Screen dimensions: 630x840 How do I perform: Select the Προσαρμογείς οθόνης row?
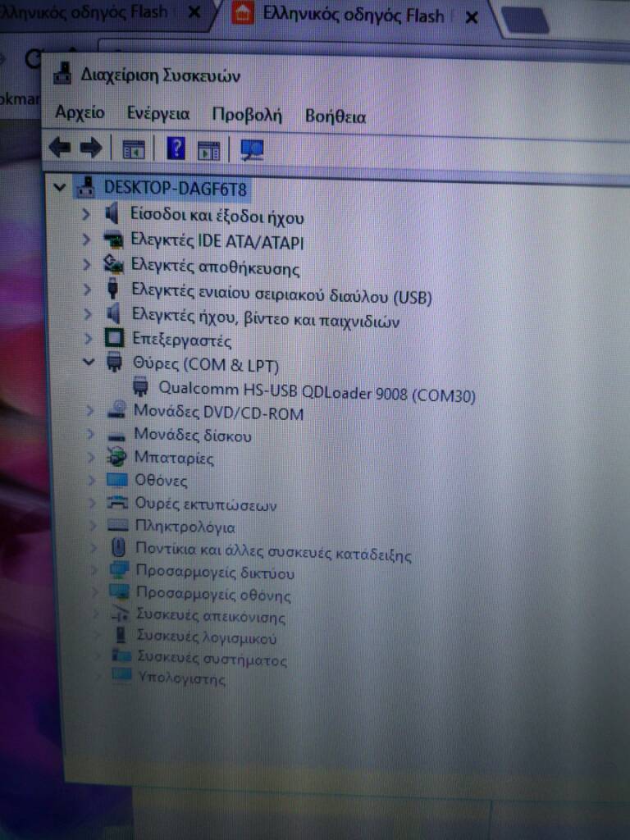click(214, 594)
